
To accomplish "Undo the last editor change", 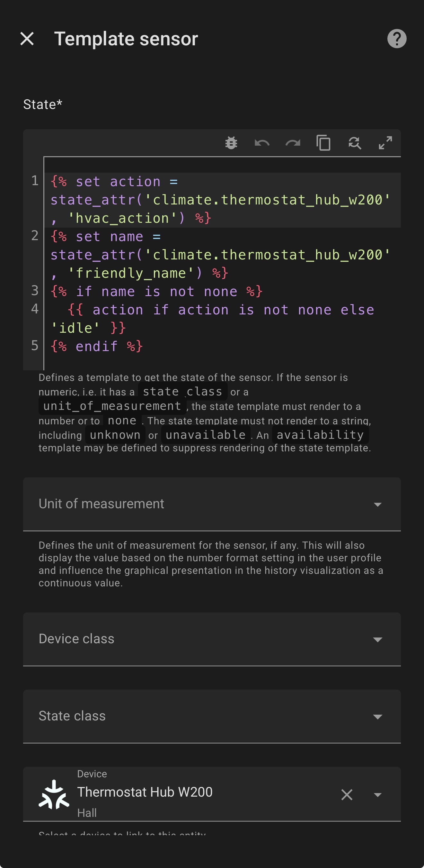I will click(262, 143).
